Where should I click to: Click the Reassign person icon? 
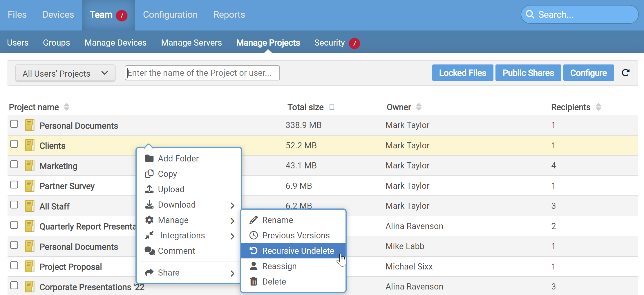[x=254, y=266]
